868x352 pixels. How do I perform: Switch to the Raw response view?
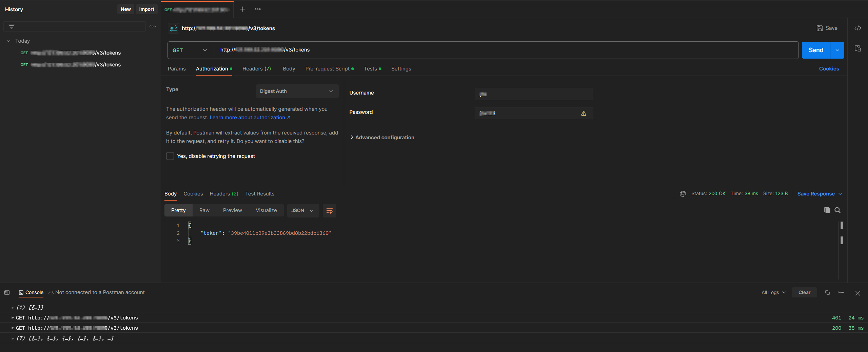click(x=204, y=210)
